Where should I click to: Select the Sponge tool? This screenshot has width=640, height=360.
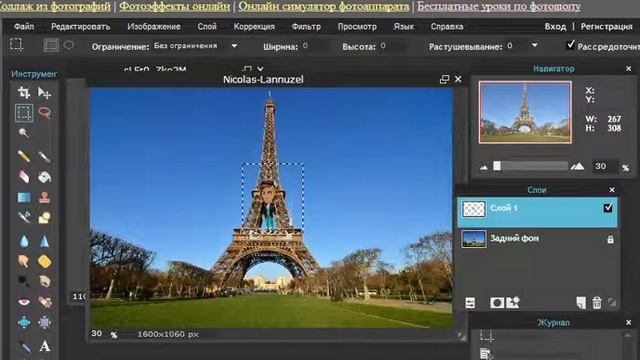pos(44,261)
